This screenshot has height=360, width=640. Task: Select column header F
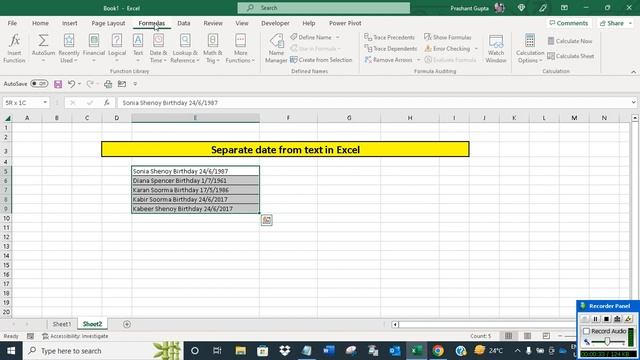[x=288, y=118]
